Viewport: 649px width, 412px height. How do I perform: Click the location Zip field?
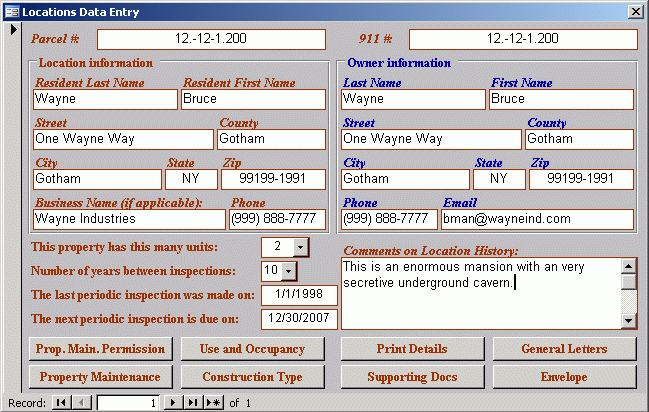[274, 179]
